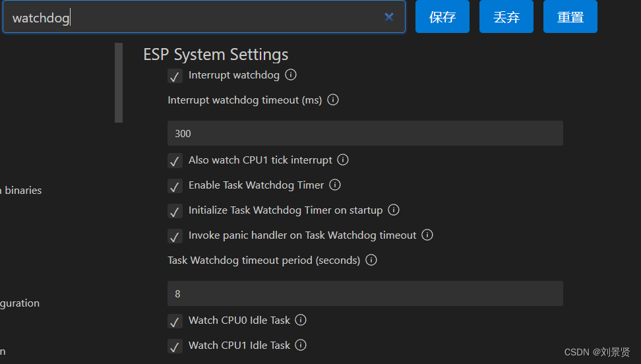
Task: Show info for Invoke panic handler option
Action: pos(427,235)
